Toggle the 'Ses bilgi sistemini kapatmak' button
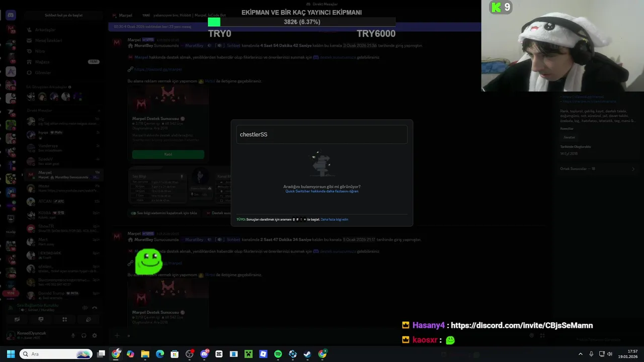The width and height of the screenshot is (644, 362). [x=164, y=213]
